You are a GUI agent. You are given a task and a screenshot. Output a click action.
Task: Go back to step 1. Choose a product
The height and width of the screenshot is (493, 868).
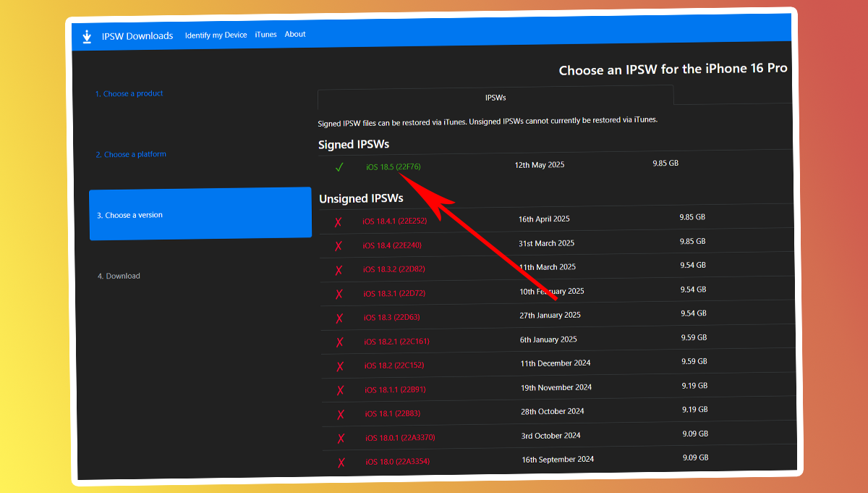click(129, 93)
